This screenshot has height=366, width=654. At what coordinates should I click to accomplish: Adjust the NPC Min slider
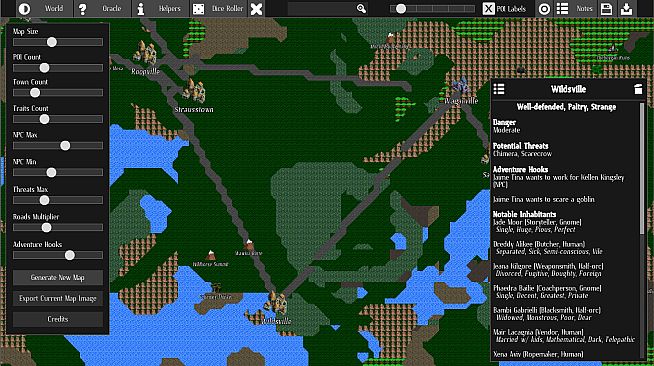click(x=58, y=172)
